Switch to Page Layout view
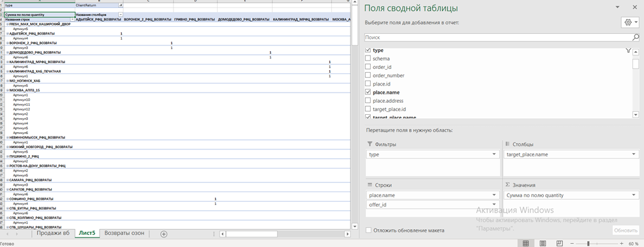The width and height of the screenshot is (644, 247). [x=543, y=243]
